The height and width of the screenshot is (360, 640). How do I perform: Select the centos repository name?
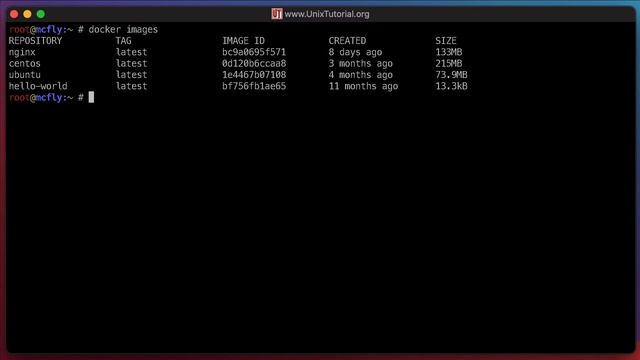click(x=24, y=64)
